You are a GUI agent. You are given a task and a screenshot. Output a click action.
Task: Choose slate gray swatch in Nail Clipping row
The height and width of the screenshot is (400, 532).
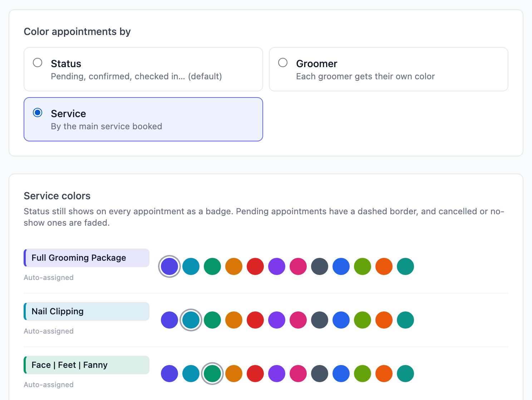click(x=320, y=320)
